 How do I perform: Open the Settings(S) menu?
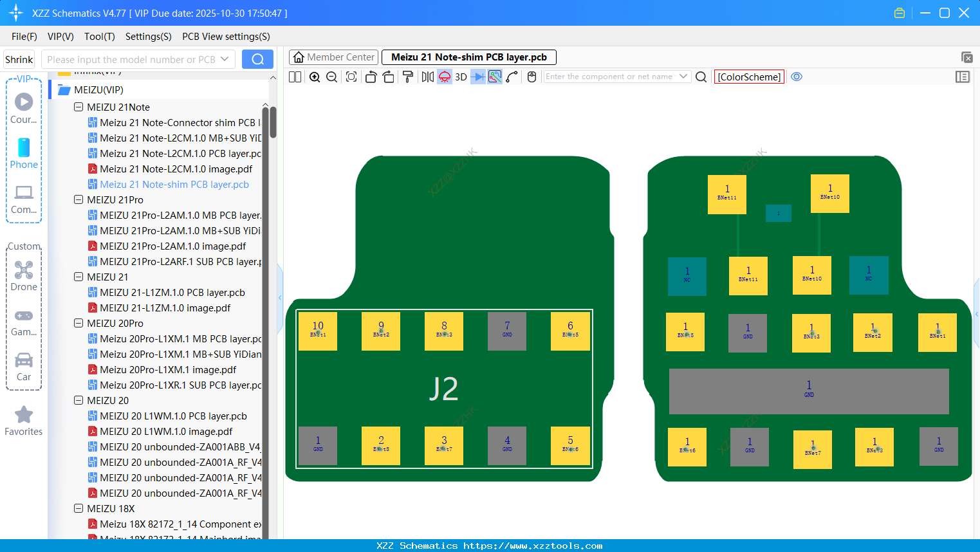coord(149,37)
